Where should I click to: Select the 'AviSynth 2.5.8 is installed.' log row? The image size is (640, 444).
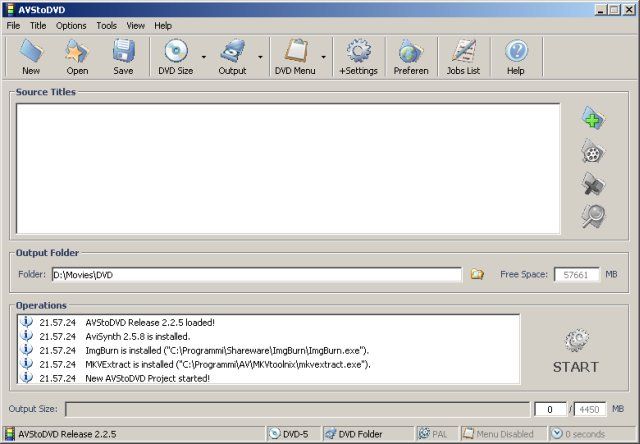(x=269, y=336)
